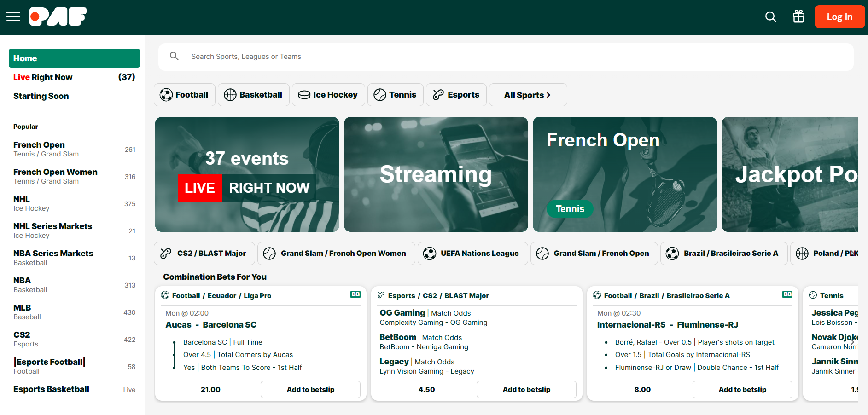
Task: Click the Tennis tag on French Open banner
Action: (570, 209)
